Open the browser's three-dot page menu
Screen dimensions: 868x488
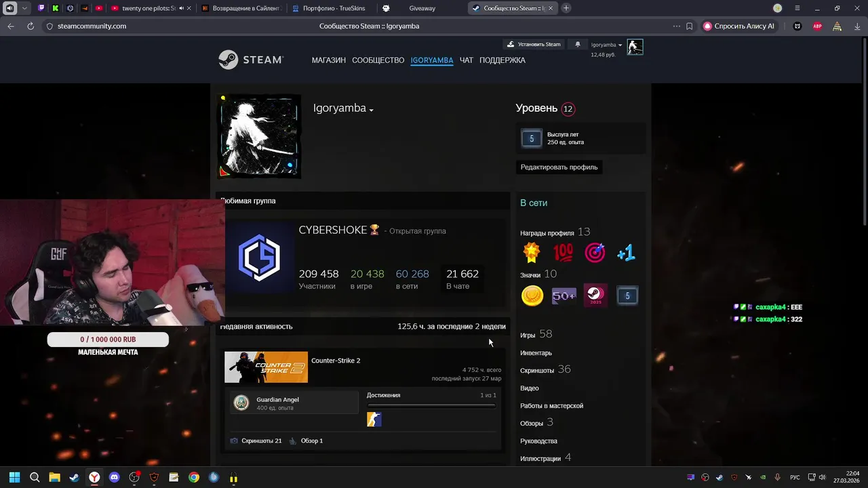[676, 26]
